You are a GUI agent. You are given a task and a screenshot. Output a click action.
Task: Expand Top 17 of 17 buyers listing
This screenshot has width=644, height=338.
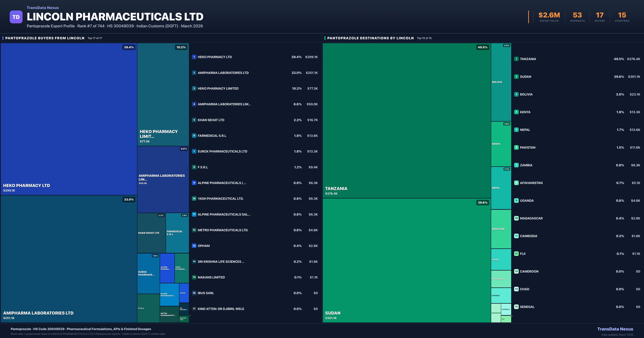(94, 38)
